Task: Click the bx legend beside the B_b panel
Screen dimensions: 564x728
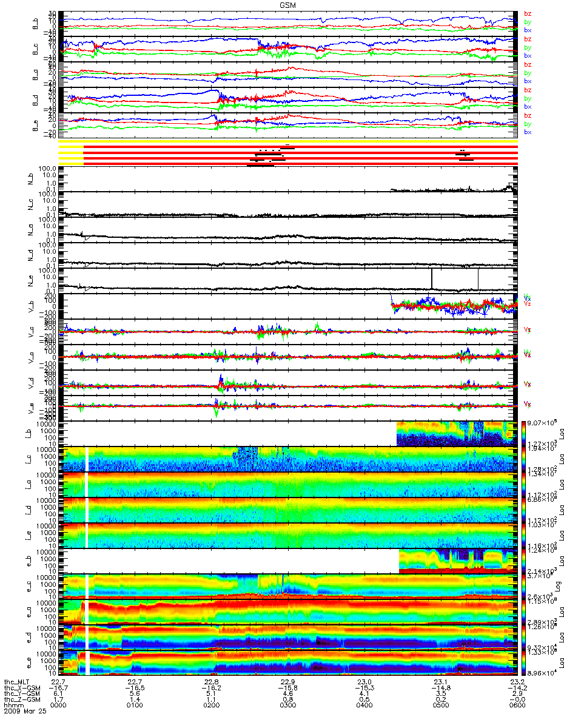Action: tap(528, 30)
